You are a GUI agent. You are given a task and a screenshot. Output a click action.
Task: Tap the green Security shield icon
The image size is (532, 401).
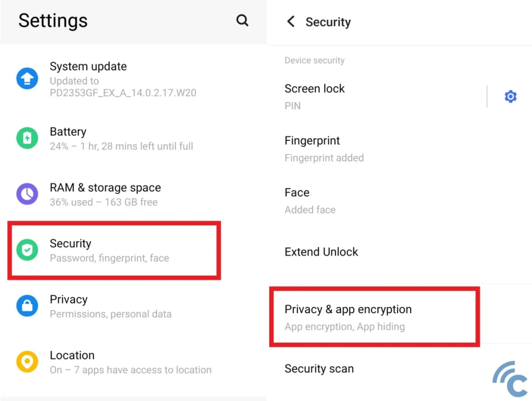(x=27, y=250)
